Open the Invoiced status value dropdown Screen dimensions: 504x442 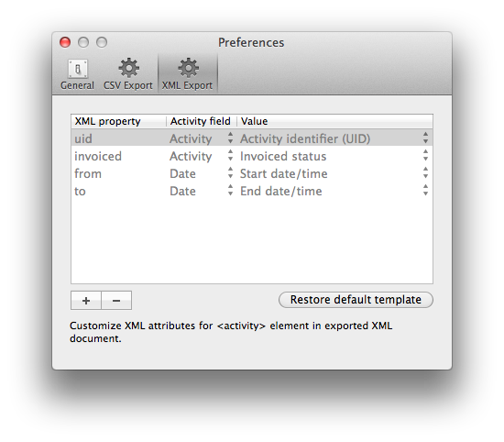click(334, 156)
